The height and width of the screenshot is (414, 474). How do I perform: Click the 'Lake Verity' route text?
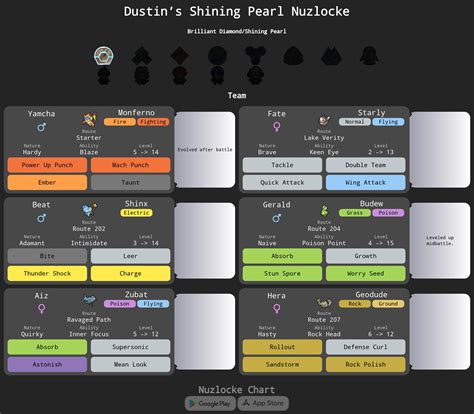(324, 138)
